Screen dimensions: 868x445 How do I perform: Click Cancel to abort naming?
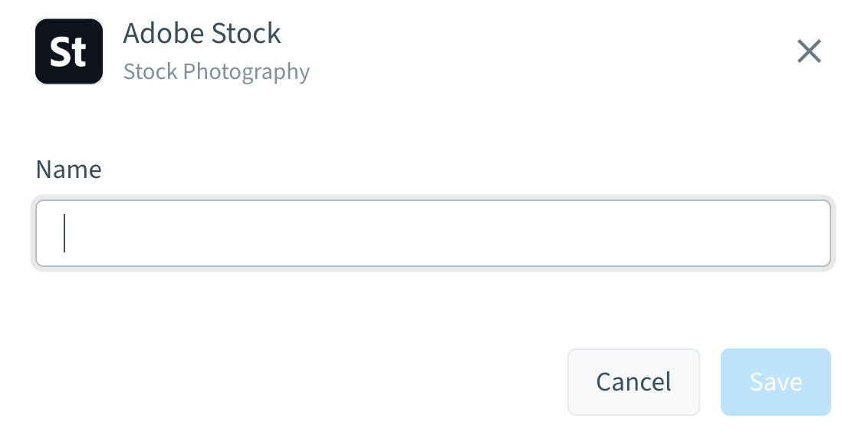(x=633, y=381)
